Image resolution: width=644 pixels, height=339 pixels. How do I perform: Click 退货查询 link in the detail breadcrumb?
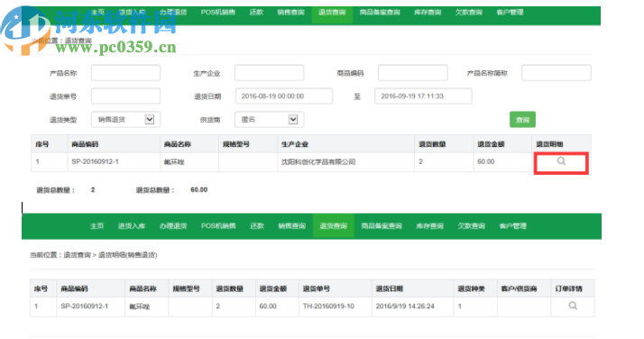pyautogui.click(x=77, y=255)
